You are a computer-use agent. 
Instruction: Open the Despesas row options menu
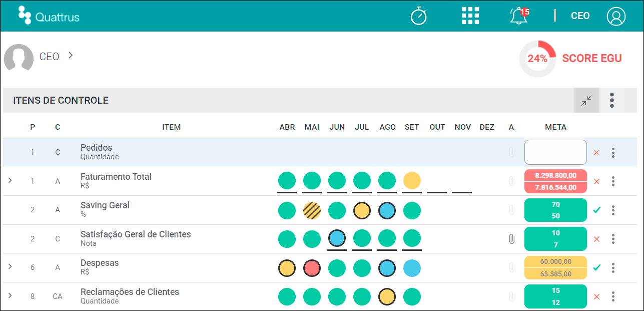(x=613, y=268)
